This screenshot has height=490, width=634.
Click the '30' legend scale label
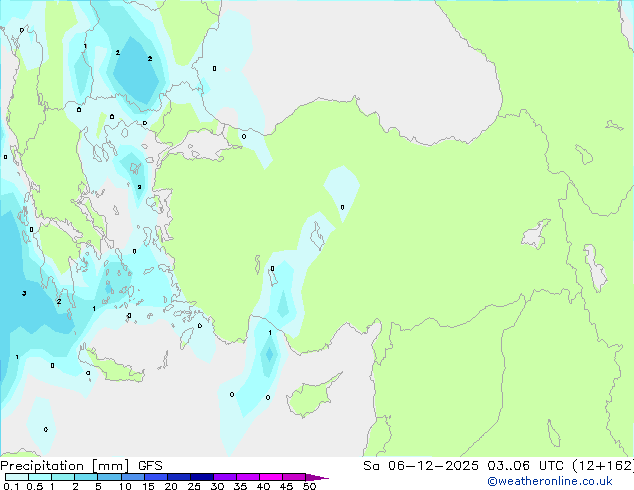click(217, 486)
